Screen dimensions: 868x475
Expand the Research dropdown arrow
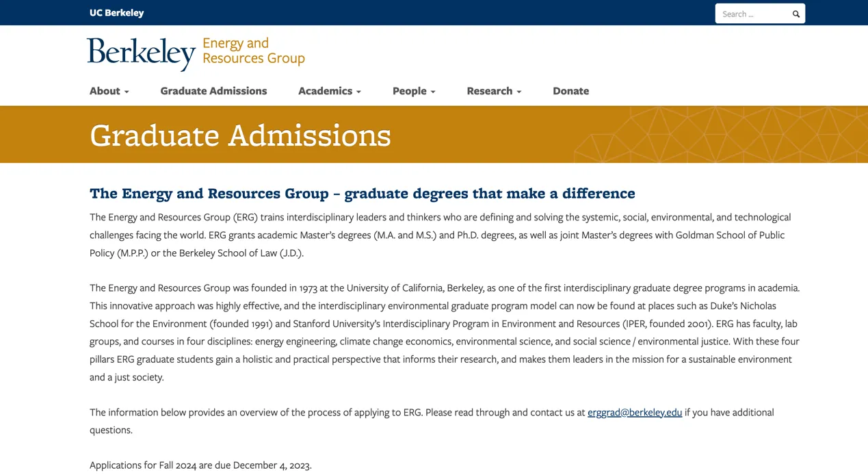click(519, 92)
